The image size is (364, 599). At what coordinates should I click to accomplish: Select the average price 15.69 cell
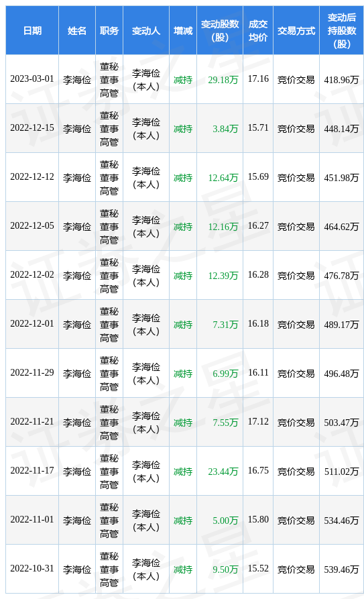click(x=258, y=177)
